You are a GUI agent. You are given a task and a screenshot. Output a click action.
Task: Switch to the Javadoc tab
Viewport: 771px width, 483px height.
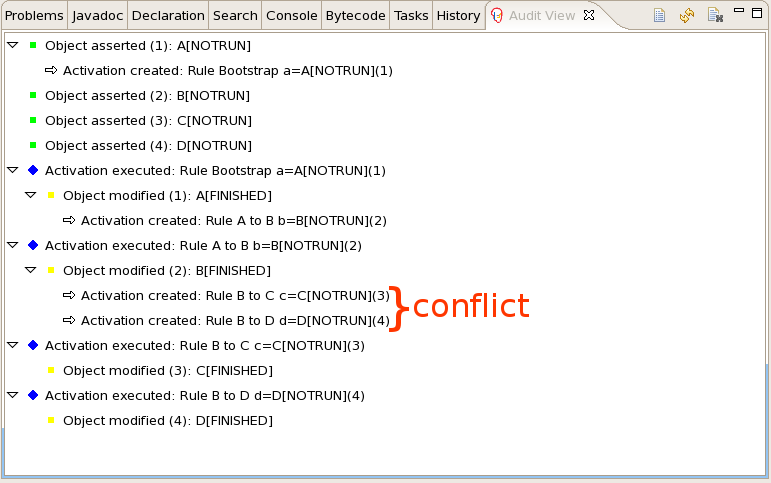point(97,16)
